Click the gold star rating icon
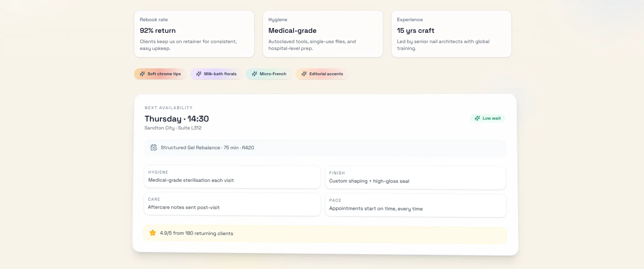This screenshot has height=269, width=644. tap(153, 233)
